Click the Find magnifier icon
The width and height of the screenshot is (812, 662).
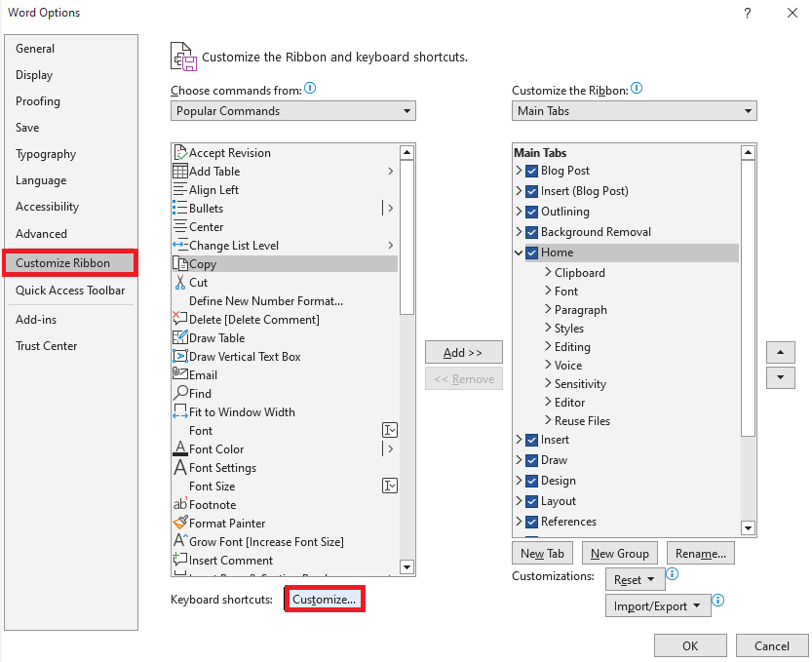(x=180, y=393)
